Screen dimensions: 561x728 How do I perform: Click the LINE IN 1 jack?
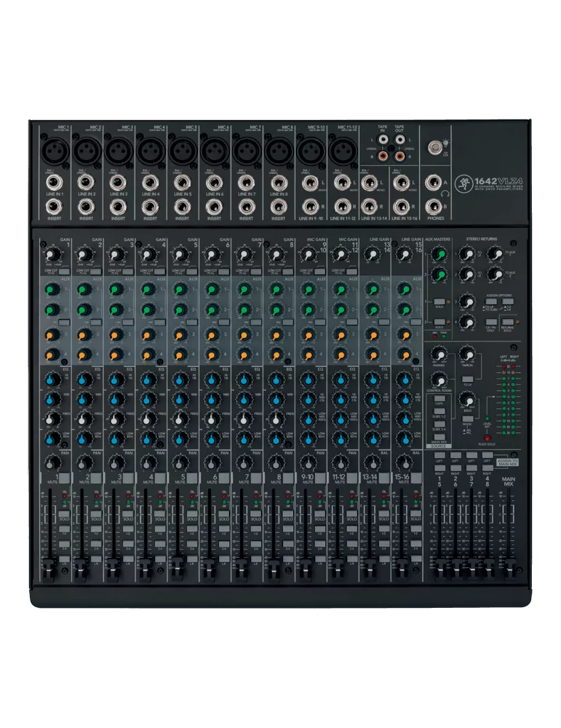click(55, 183)
